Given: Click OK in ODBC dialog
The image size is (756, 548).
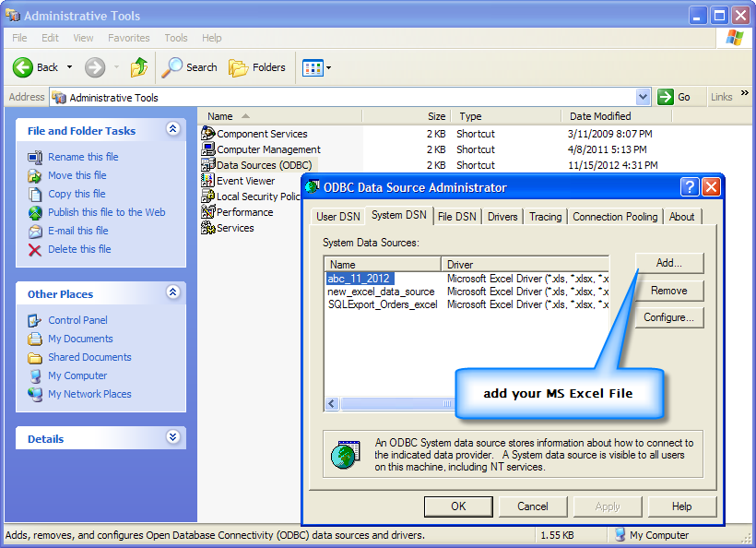Looking at the screenshot, I should point(458,506).
